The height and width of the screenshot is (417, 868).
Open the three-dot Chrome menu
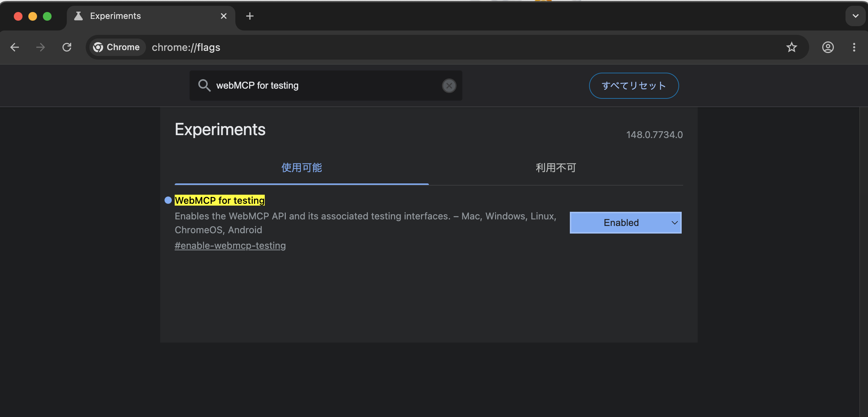coord(854,47)
